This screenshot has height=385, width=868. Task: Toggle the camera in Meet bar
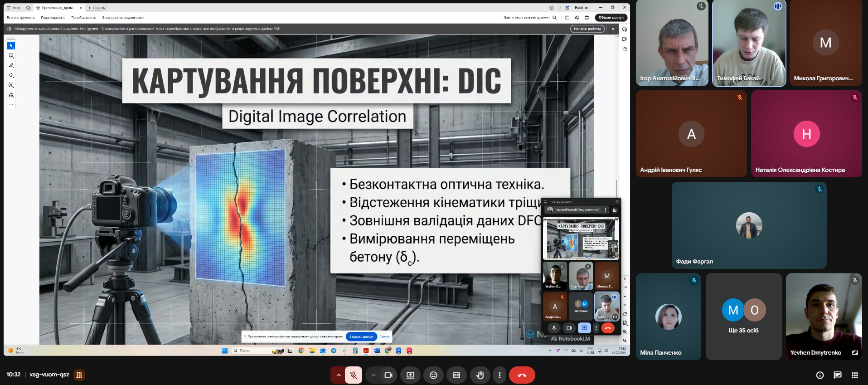[388, 375]
